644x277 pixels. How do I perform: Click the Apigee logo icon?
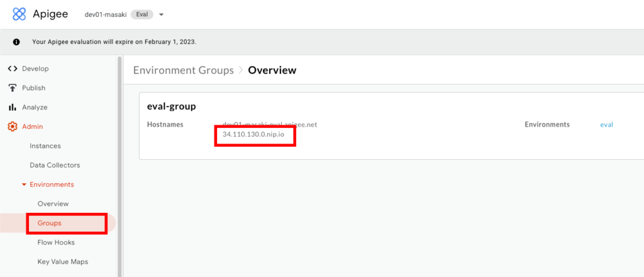(x=19, y=14)
